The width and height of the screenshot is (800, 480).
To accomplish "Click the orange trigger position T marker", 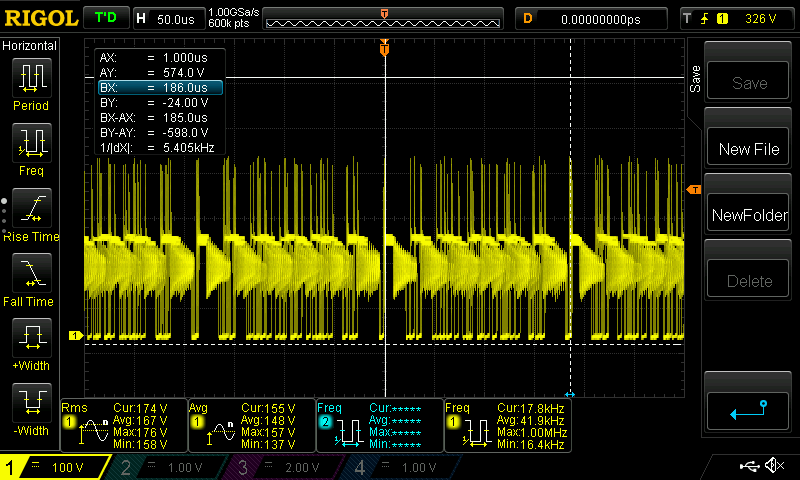I will [x=385, y=50].
